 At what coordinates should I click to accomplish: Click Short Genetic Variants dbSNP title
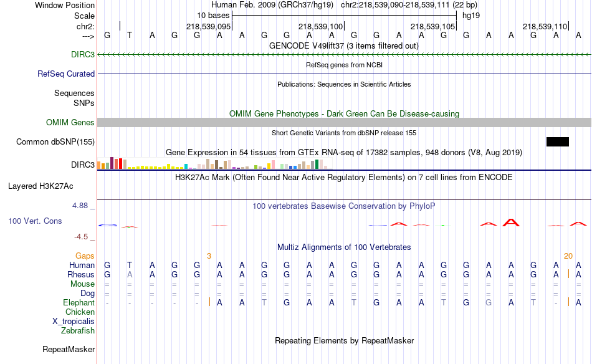[x=344, y=133]
